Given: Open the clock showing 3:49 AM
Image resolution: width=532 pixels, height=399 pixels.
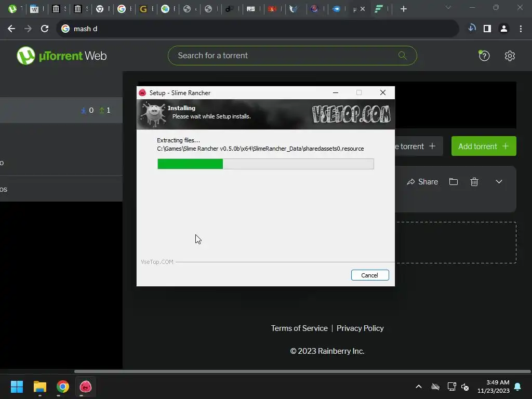Looking at the screenshot, I should click(494, 387).
